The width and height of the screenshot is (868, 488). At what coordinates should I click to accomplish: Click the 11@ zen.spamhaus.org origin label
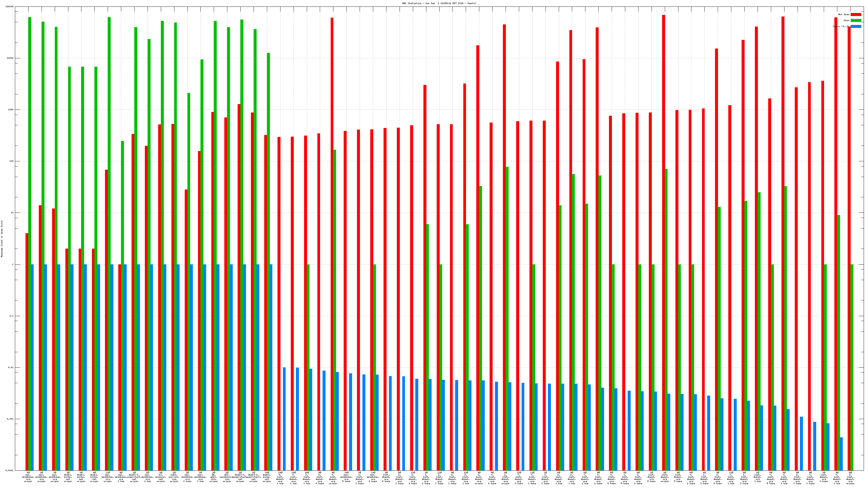click(107, 477)
